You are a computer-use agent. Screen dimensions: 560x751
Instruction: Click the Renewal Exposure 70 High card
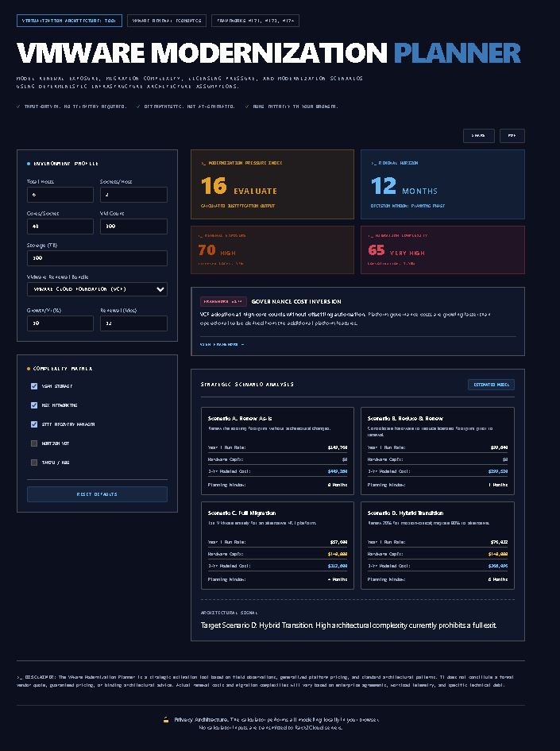(x=272, y=250)
